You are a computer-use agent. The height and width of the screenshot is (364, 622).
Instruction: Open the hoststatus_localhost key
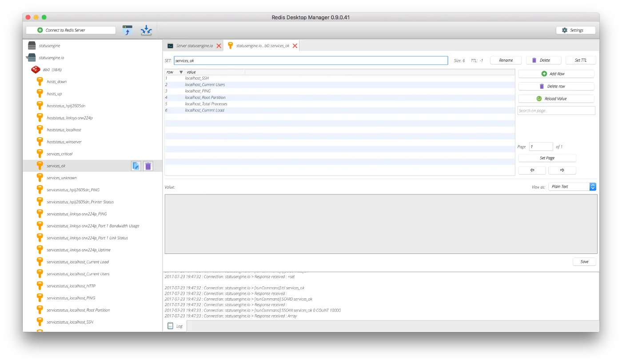pyautogui.click(x=64, y=130)
